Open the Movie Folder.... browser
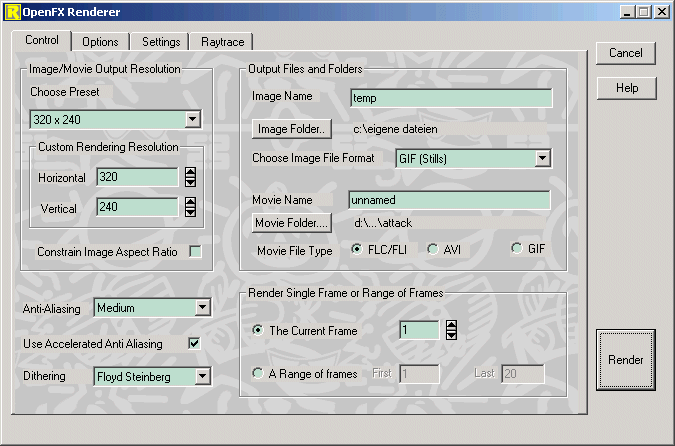The image size is (675, 446). 291,223
